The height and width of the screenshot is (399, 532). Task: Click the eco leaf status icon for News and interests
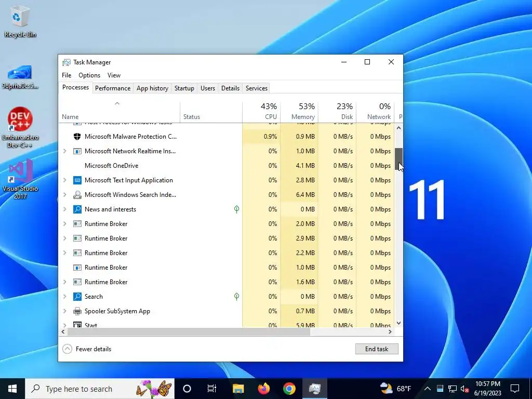click(236, 209)
